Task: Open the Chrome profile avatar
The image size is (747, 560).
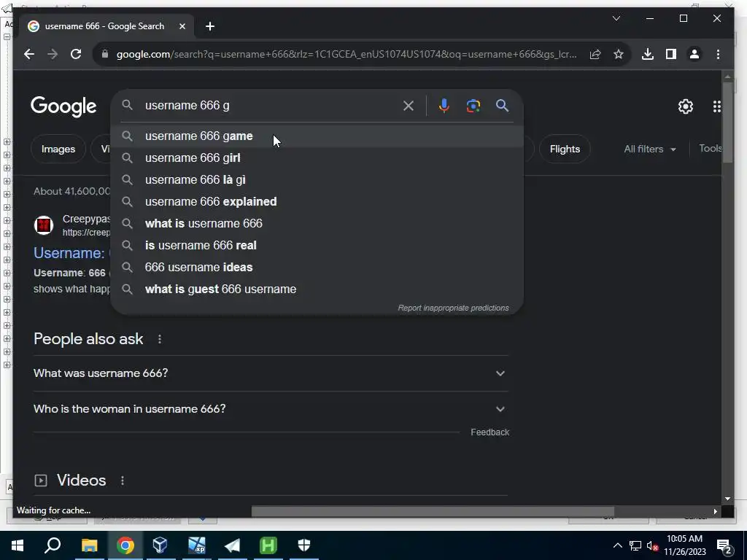Action: (694, 54)
